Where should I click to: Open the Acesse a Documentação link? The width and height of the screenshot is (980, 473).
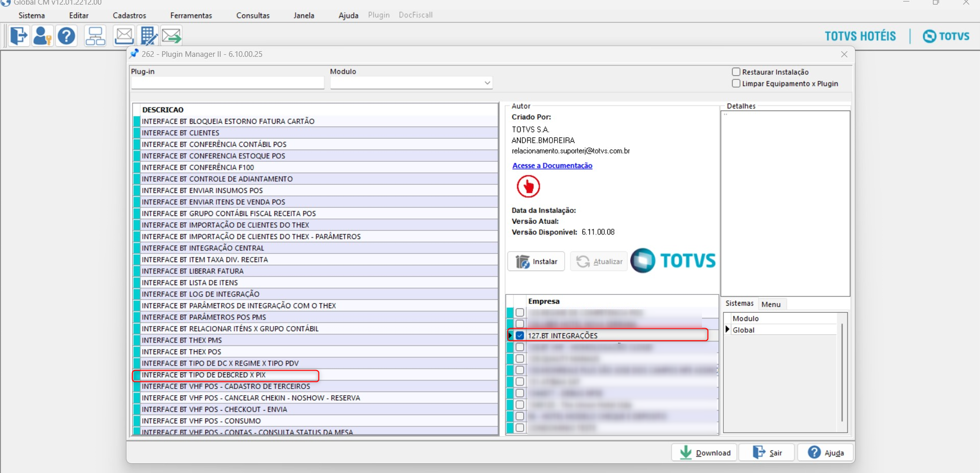click(552, 166)
